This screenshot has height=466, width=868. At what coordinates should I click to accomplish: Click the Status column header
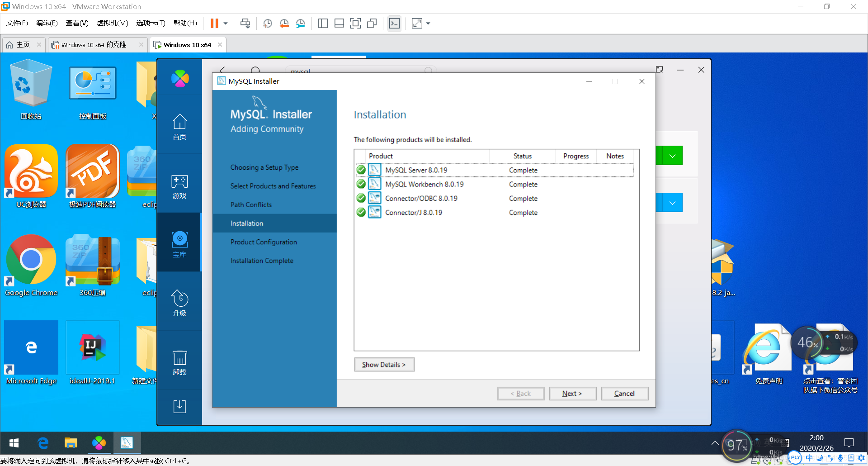point(523,156)
